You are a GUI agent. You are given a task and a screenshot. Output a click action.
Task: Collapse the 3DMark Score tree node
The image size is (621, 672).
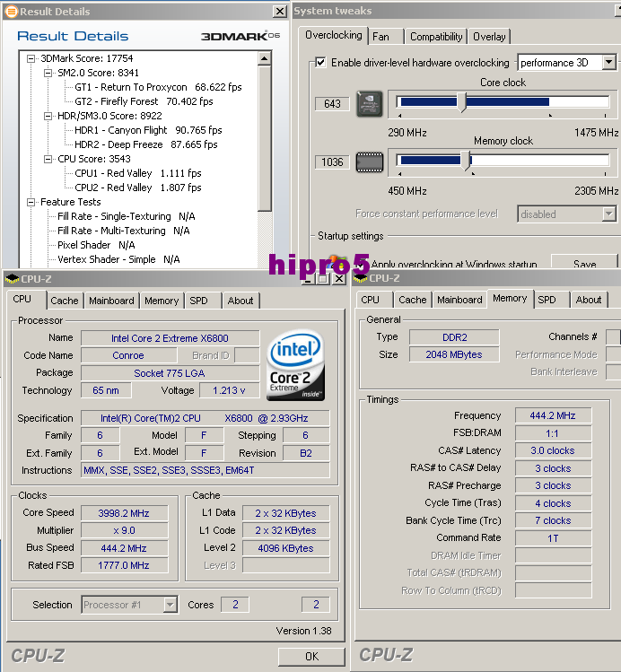click(31, 58)
